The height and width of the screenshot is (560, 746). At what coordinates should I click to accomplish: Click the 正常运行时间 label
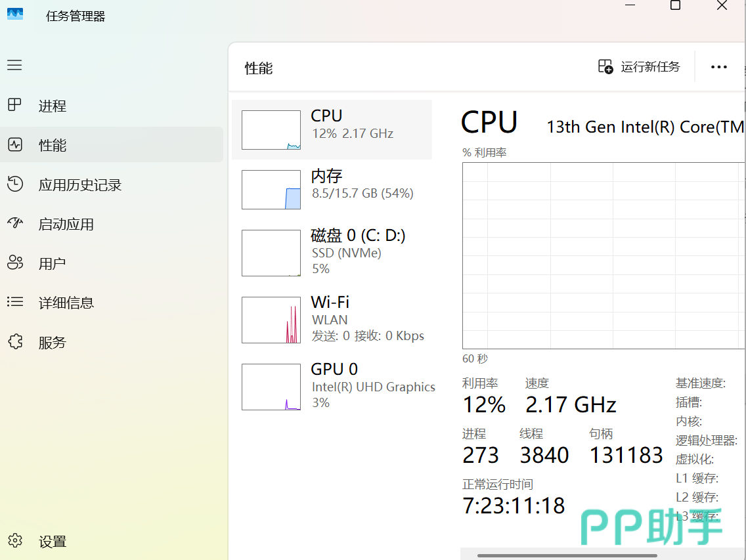click(498, 485)
